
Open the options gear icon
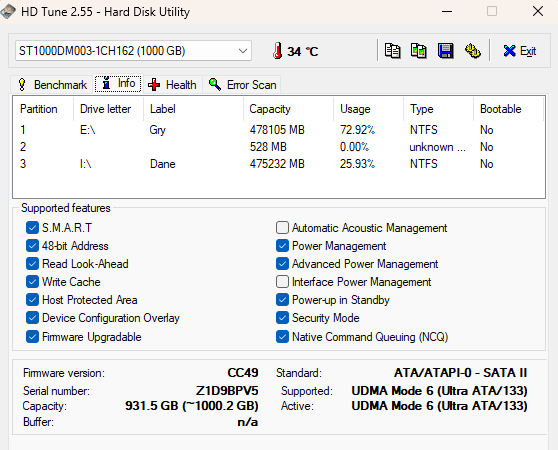coord(473,51)
